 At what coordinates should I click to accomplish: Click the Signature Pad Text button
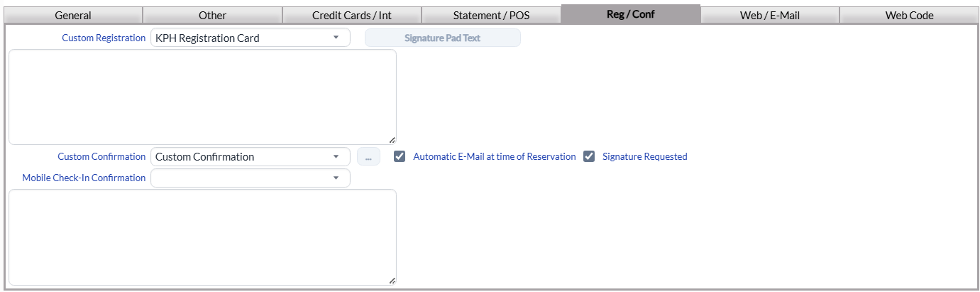pos(442,38)
